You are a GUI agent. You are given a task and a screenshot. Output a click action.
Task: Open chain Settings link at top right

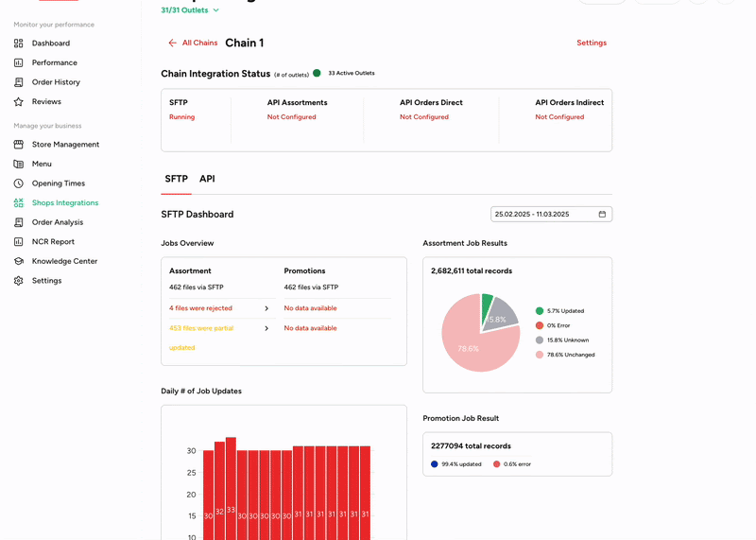coord(592,44)
